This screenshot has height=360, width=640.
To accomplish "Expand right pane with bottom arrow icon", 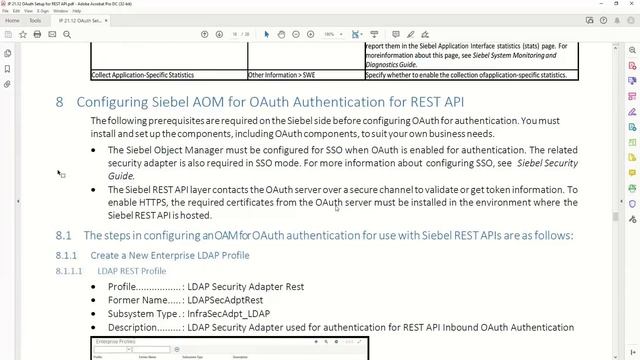I will click(x=633, y=352).
